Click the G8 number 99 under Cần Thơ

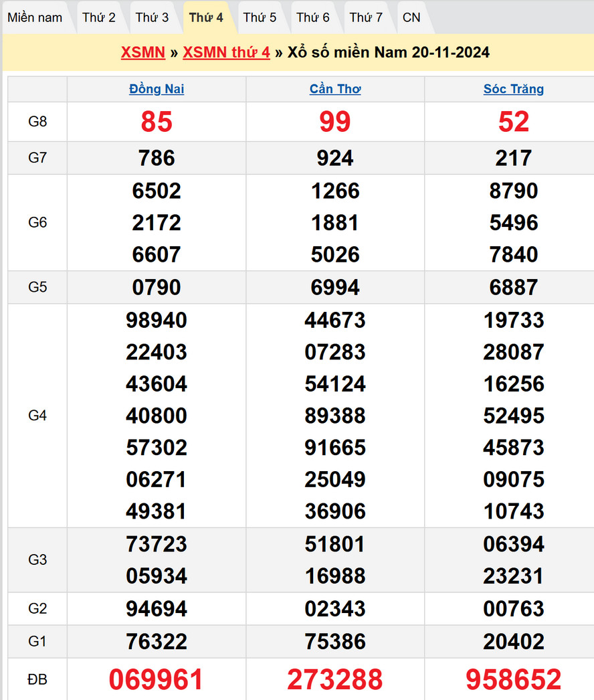[x=335, y=122]
